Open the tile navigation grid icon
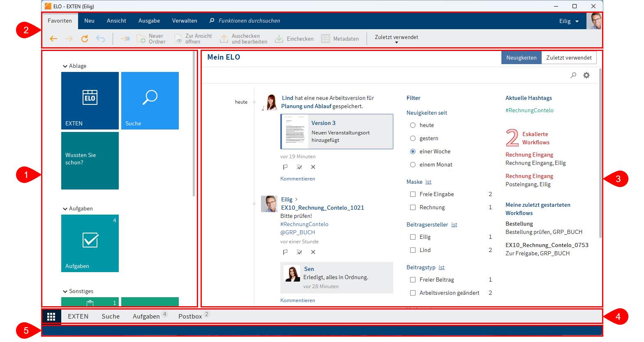 click(51, 317)
